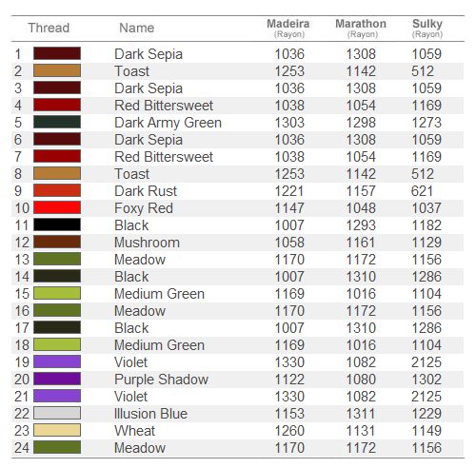Select the Dark Army Green name text
476x468 pixels.
click(168, 123)
